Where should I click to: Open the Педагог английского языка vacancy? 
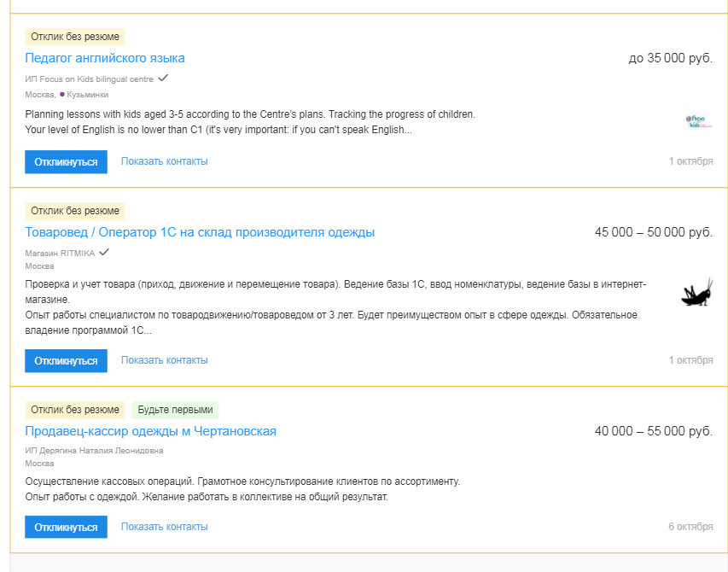click(x=105, y=58)
